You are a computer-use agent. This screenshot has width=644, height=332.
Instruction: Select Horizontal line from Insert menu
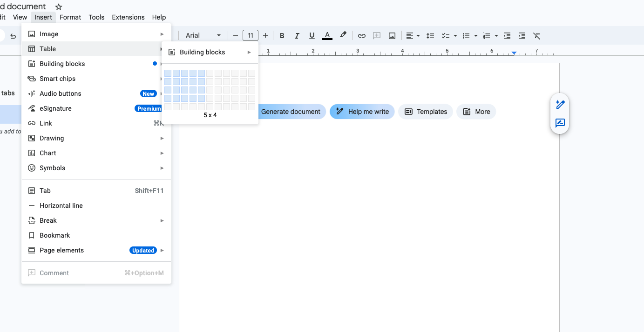61,206
